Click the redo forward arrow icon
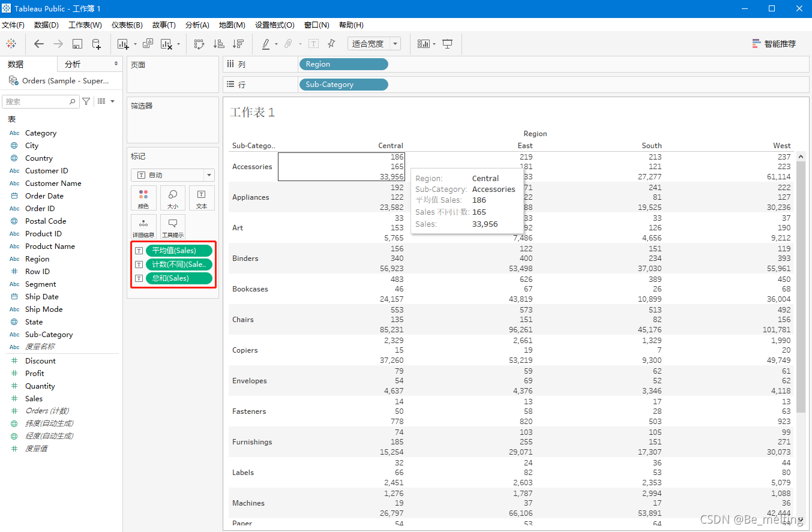 point(58,44)
